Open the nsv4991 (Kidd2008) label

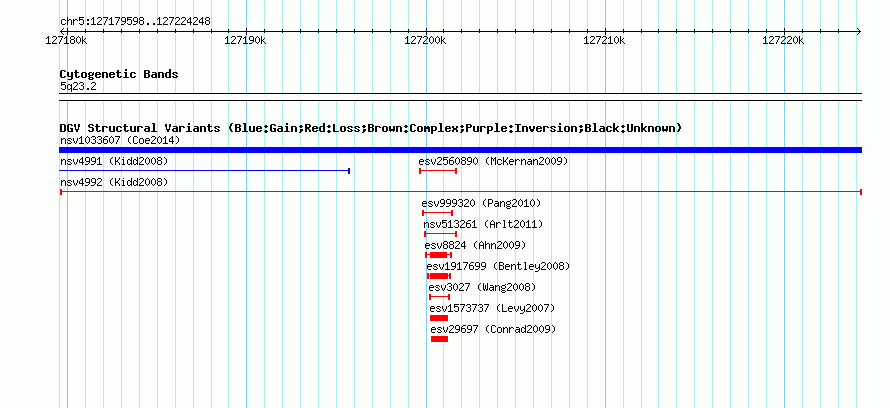coord(114,162)
